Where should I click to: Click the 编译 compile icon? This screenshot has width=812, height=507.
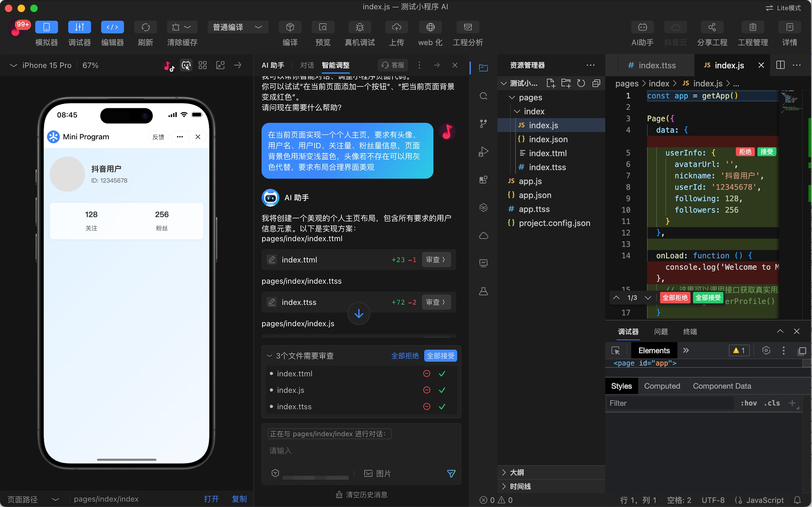tap(290, 27)
